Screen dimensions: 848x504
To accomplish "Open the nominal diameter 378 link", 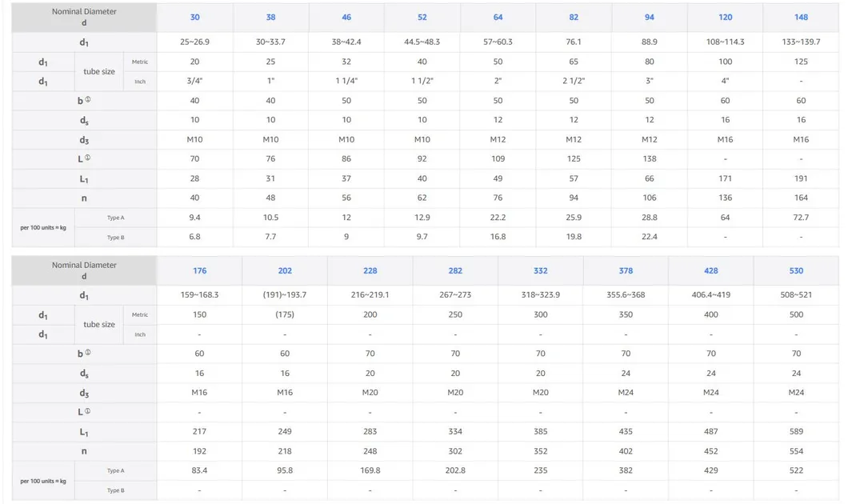I will click(x=626, y=271).
